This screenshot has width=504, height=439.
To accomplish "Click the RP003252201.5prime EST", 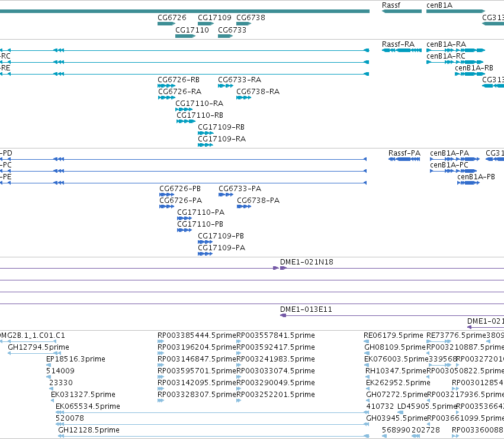I will 239,401.
